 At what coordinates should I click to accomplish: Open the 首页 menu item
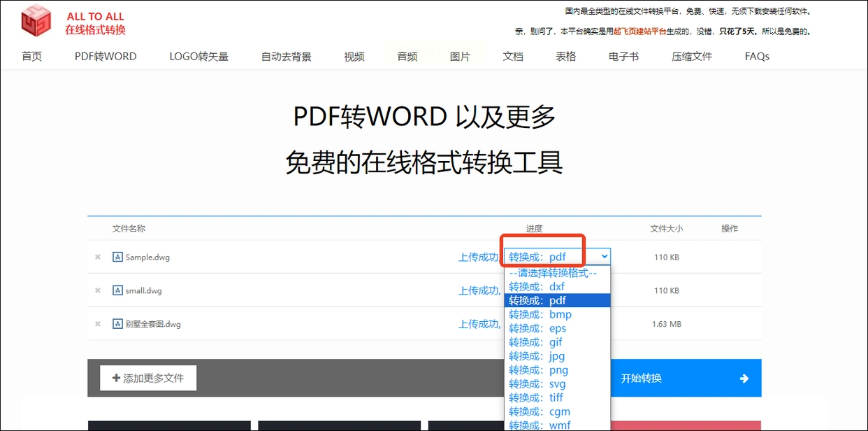[x=31, y=57]
